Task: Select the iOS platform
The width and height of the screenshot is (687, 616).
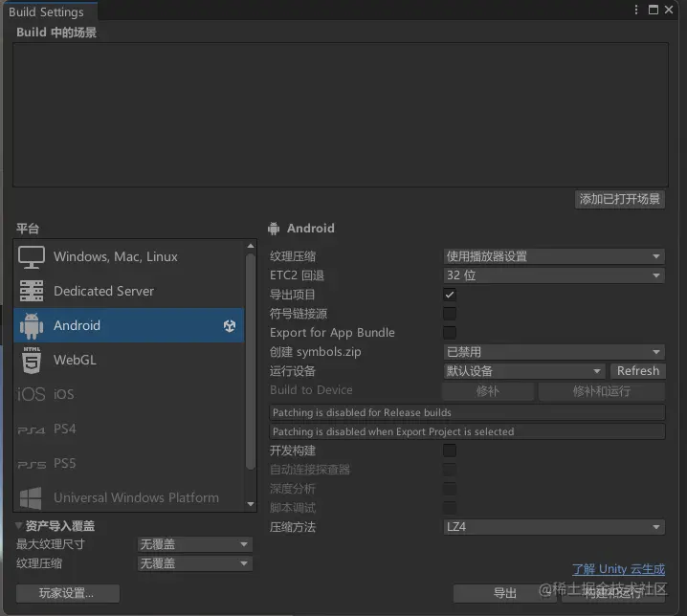Action: click(129, 394)
